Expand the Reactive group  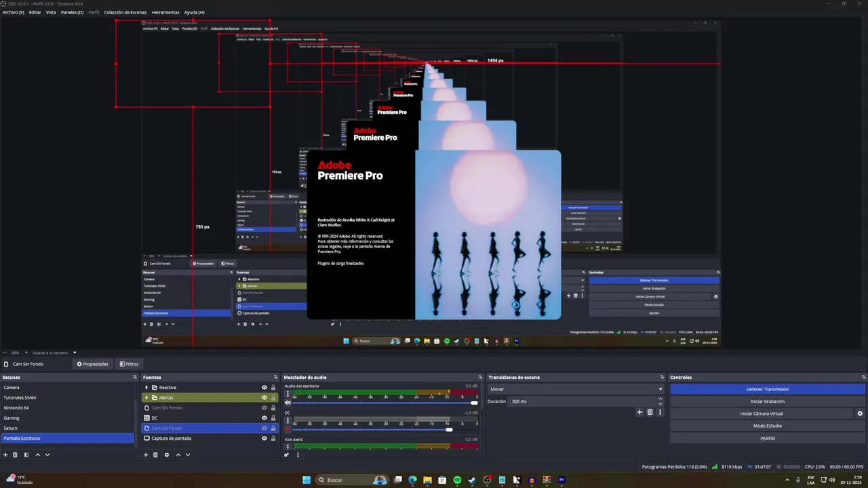click(x=146, y=388)
